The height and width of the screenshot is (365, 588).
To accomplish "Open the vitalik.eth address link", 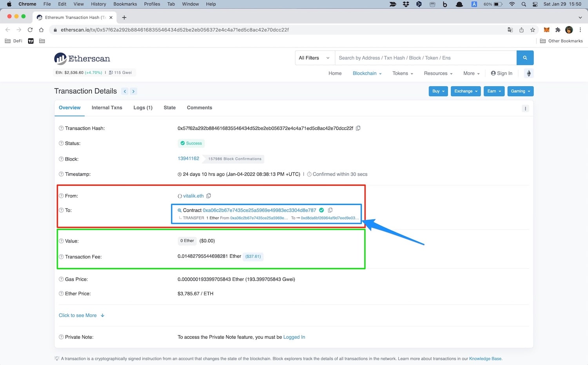I will (x=193, y=196).
